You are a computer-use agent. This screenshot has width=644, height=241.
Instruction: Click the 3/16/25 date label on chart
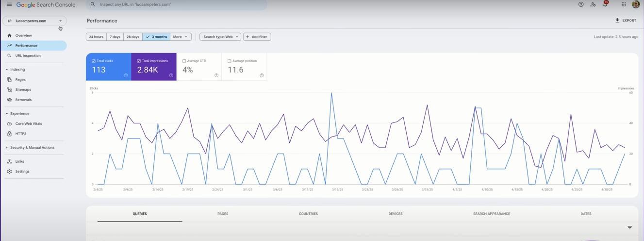pyautogui.click(x=337, y=189)
